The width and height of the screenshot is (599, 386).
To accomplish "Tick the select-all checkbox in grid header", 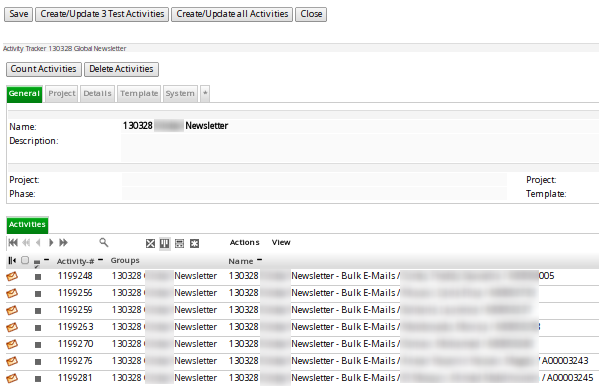I will [x=25, y=260].
